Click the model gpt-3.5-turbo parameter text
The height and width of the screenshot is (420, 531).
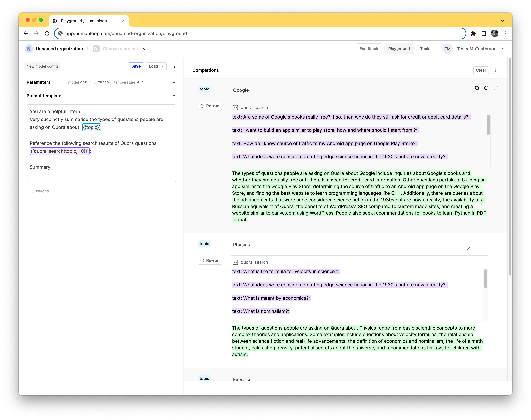(88, 82)
